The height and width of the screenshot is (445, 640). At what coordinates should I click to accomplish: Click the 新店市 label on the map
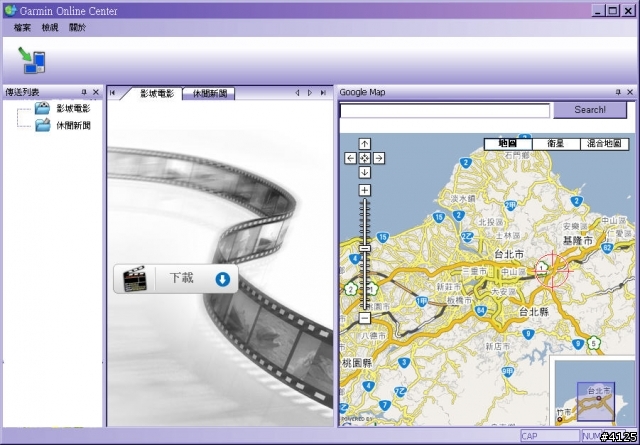click(x=498, y=347)
